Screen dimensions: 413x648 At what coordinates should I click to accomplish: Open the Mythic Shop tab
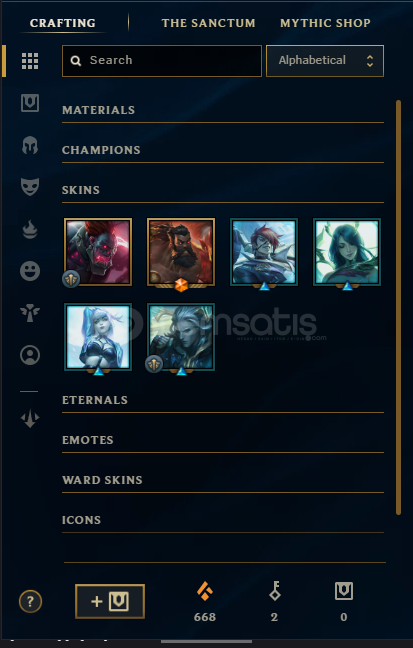[x=325, y=23]
